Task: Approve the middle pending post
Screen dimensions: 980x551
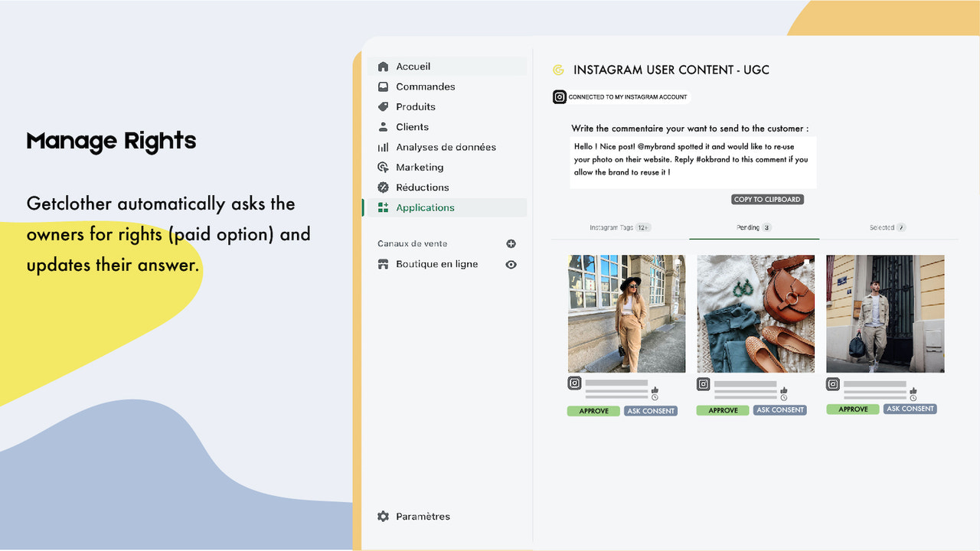Action: (x=722, y=409)
